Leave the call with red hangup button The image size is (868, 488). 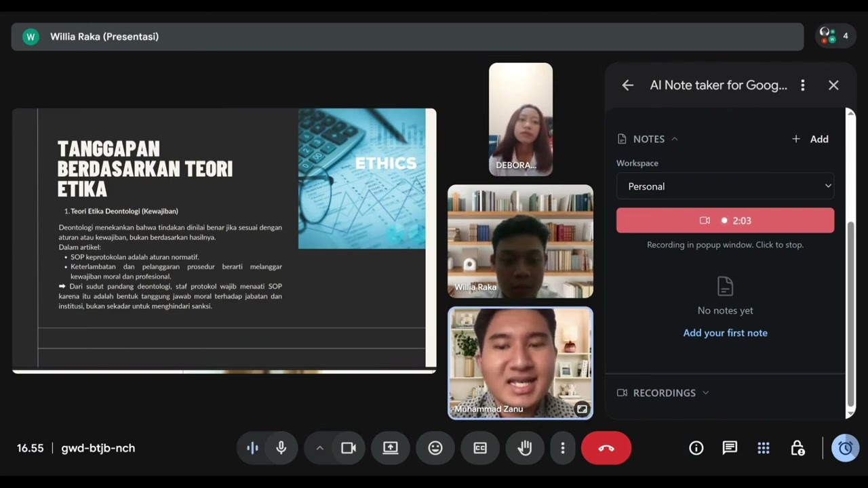click(x=606, y=448)
